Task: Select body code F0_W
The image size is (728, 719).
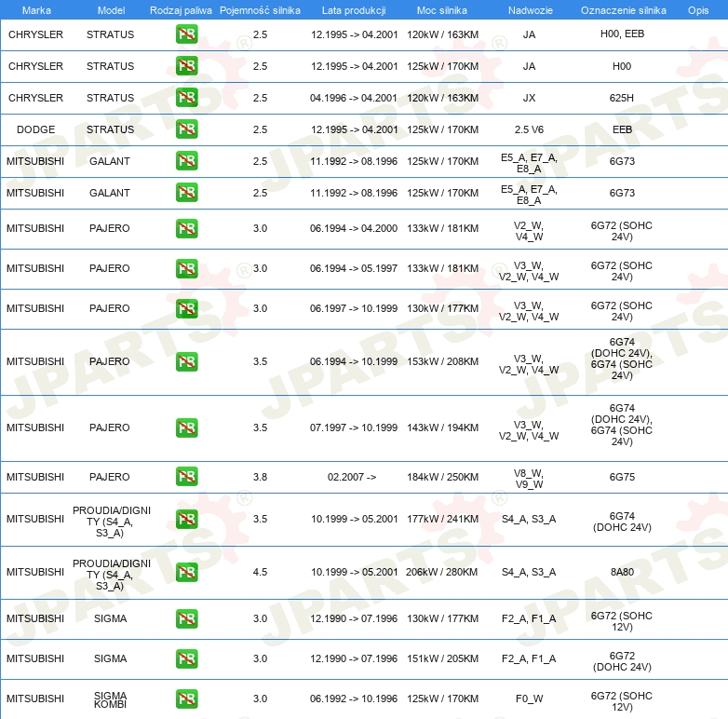Action: click(x=529, y=699)
